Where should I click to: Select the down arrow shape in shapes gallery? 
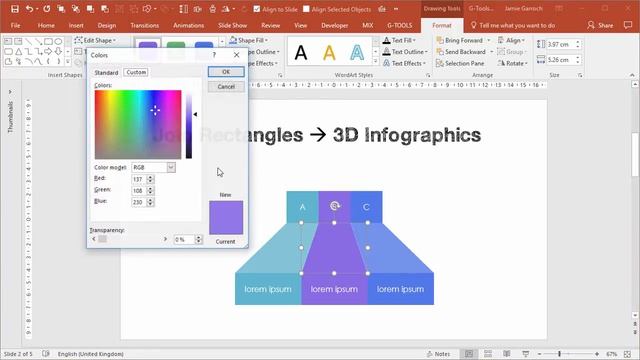click(x=58, y=52)
